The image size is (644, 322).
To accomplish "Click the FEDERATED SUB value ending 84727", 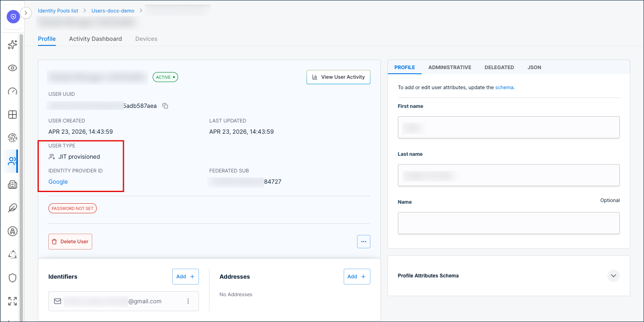I will (244, 182).
